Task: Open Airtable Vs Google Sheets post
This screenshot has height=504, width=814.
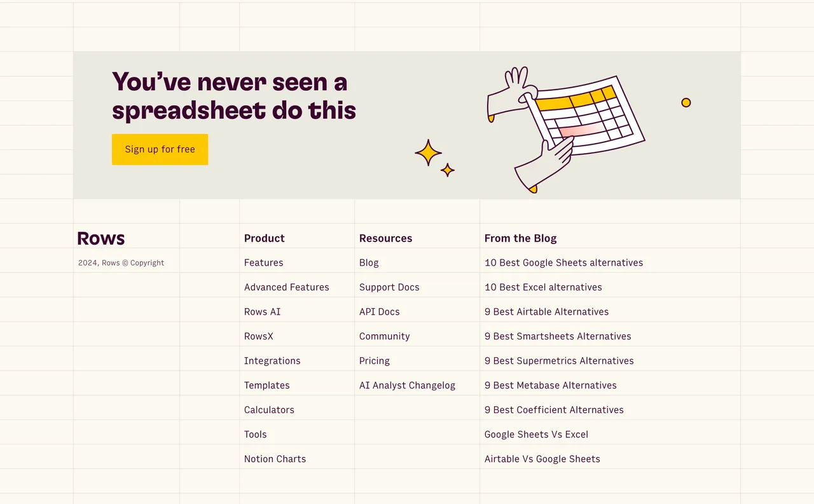Action: 542,459
